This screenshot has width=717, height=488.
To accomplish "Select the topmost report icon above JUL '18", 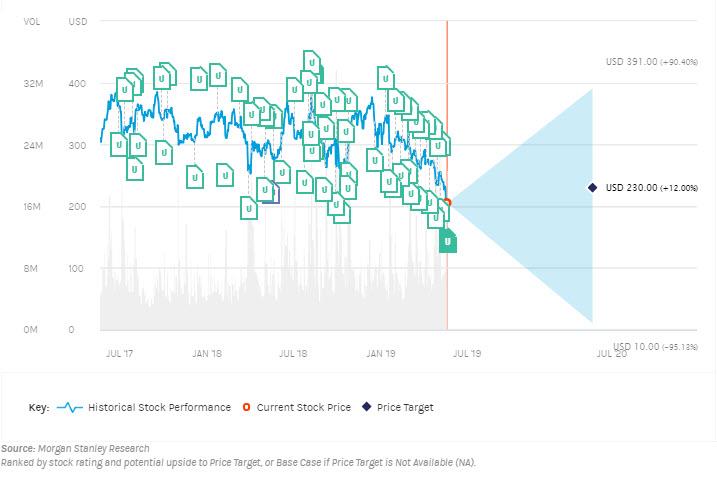I will click(311, 62).
